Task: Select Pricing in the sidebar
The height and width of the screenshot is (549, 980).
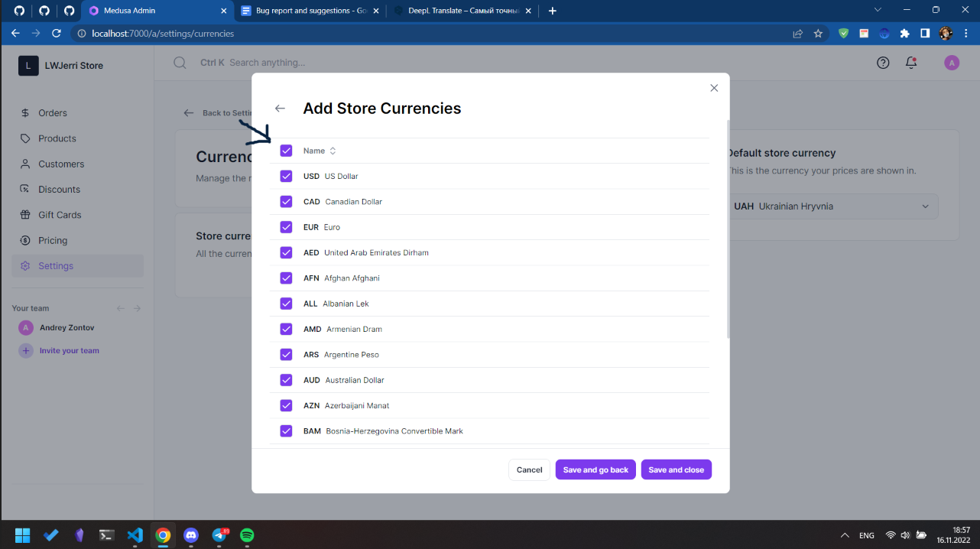Action: tap(51, 240)
